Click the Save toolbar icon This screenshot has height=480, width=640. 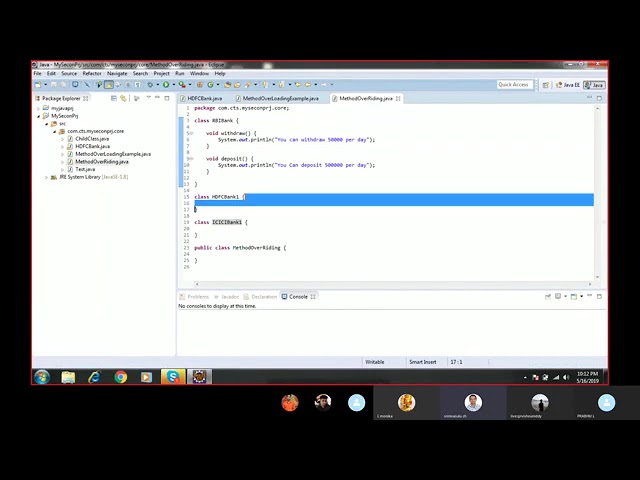click(x=53, y=84)
